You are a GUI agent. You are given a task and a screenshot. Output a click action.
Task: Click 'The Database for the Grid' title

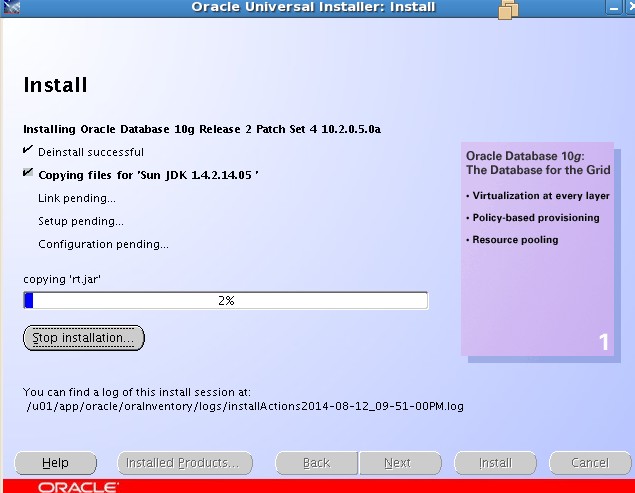(x=538, y=170)
